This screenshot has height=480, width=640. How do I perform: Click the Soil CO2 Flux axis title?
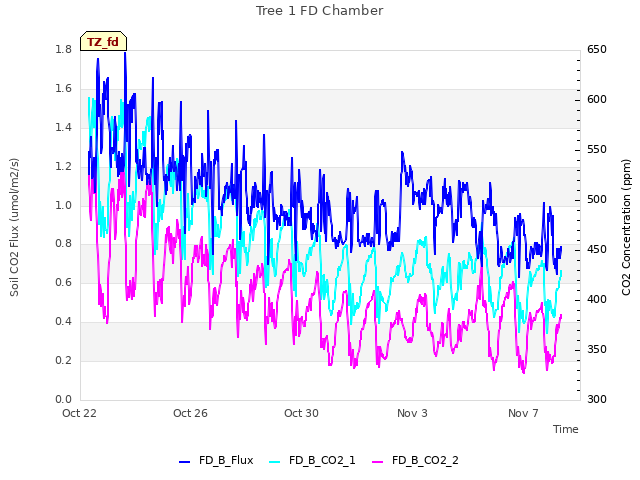click(x=14, y=227)
